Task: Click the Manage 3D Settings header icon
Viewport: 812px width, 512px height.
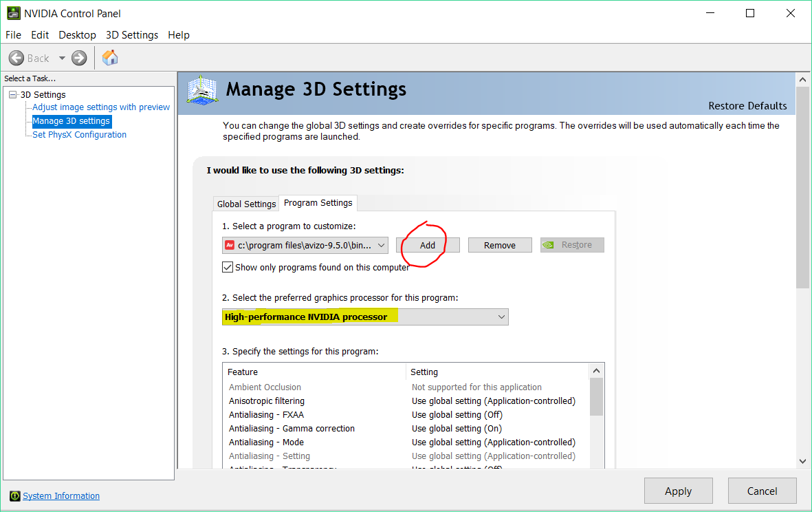Action: tap(202, 90)
